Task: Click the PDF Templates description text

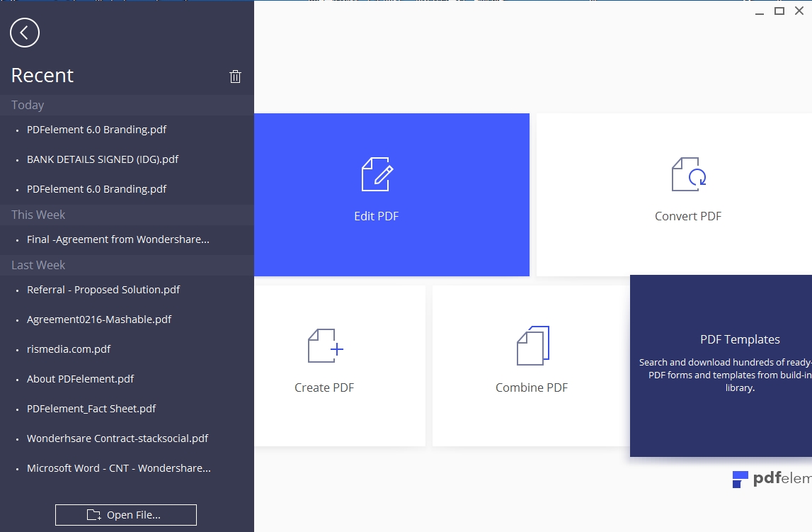Action: pyautogui.click(x=726, y=375)
